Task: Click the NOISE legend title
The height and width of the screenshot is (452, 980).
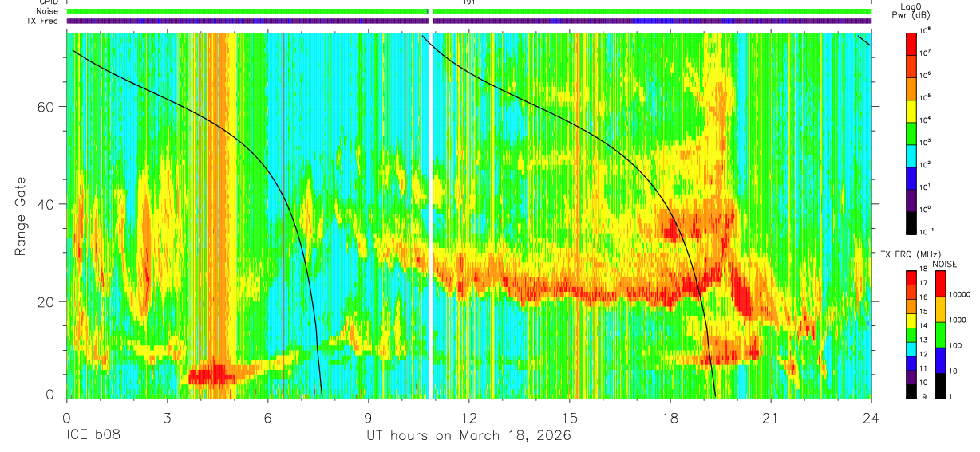Action: tap(944, 263)
